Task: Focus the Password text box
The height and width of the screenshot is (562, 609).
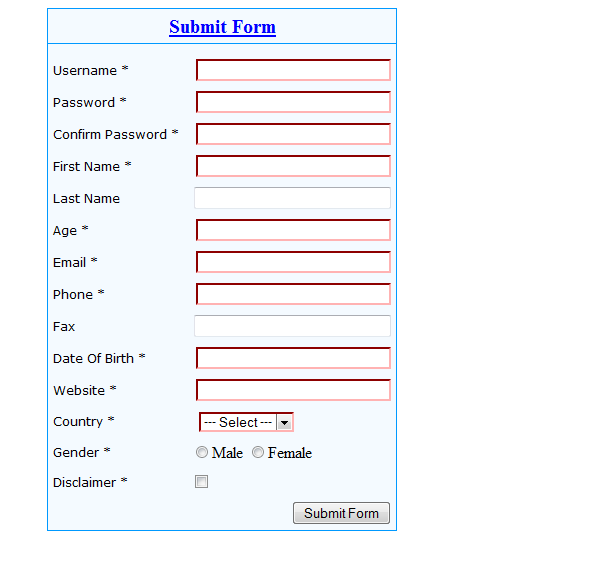Action: tap(293, 102)
